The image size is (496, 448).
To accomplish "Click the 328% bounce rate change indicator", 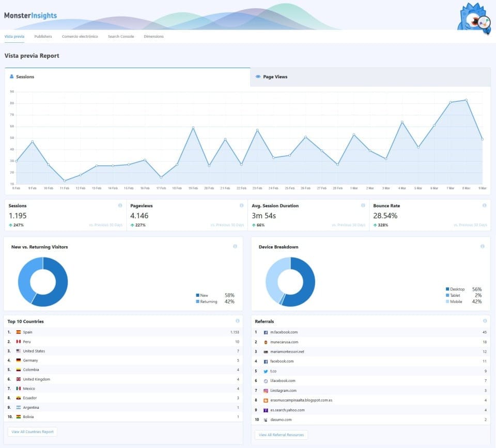I will coord(381,225).
